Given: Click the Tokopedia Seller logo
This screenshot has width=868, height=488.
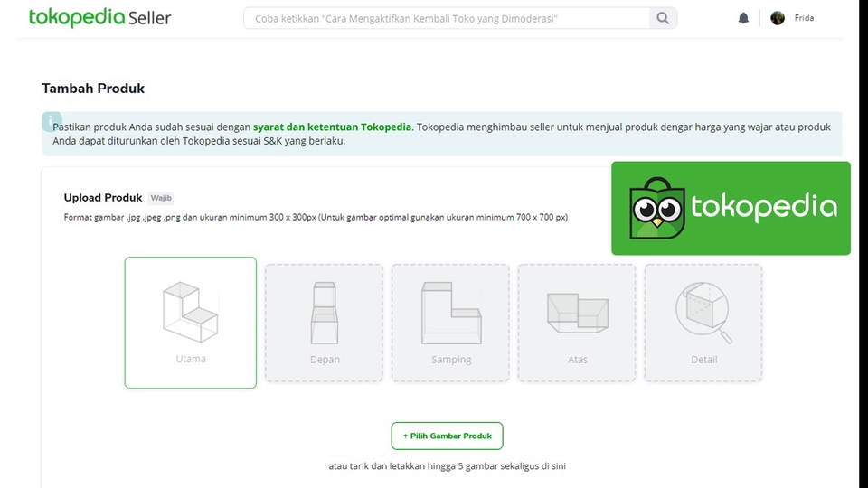Looking at the screenshot, I should coord(100,18).
